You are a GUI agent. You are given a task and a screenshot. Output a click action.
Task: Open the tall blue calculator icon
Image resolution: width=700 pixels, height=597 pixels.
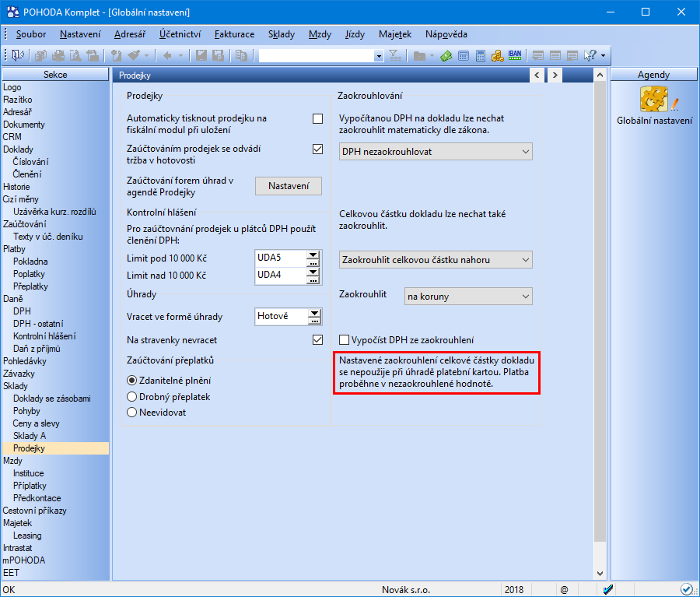click(481, 55)
